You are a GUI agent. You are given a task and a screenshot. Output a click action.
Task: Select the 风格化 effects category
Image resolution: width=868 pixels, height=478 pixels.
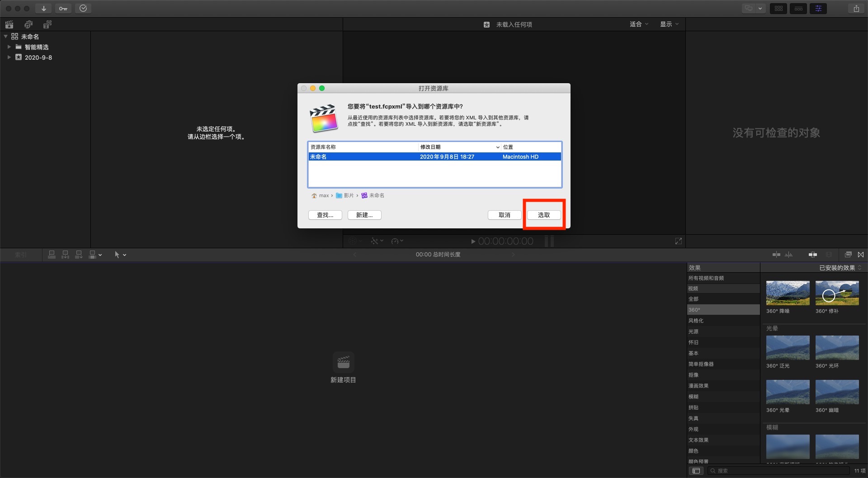click(723, 321)
